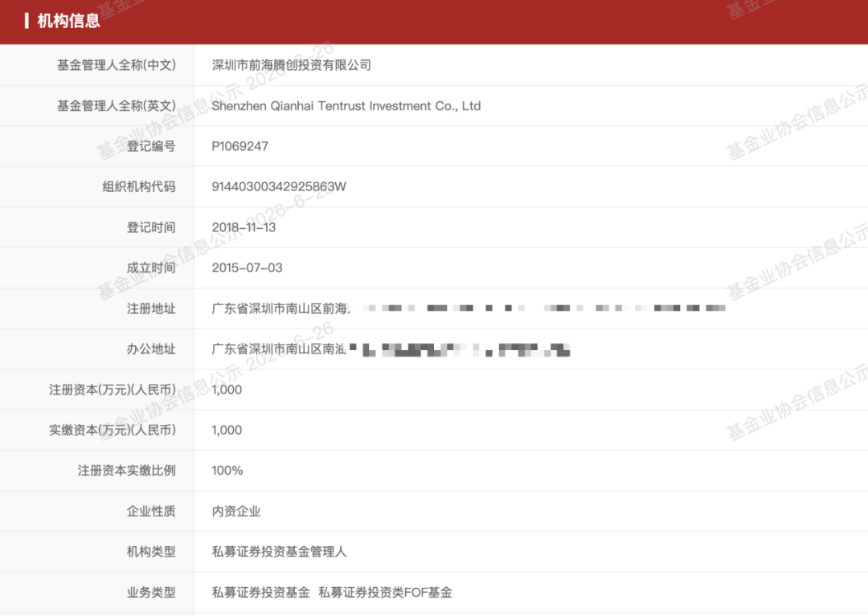
Task: Select the label 基金管理人全称(中文)
Action: [117, 65]
